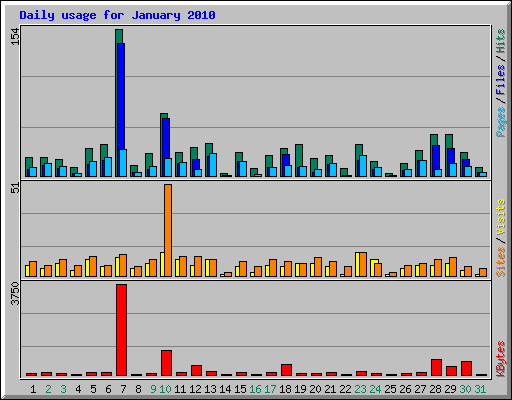This screenshot has height=400, width=512.
Task: Click day label '4' on the x-axis
Action: pos(78,389)
